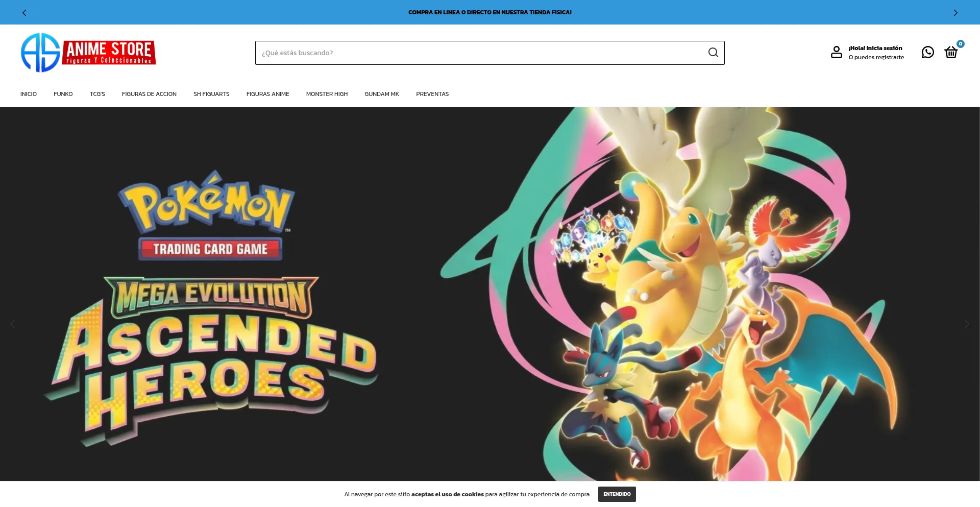Click the ¡Hola! Inicia sesión link
Screen dimensions: 980x507
click(x=875, y=48)
